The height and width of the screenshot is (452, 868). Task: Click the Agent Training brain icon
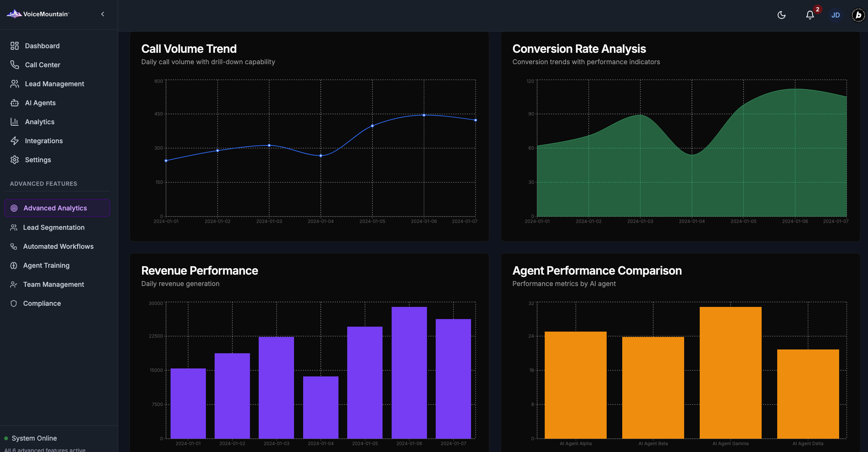(14, 266)
